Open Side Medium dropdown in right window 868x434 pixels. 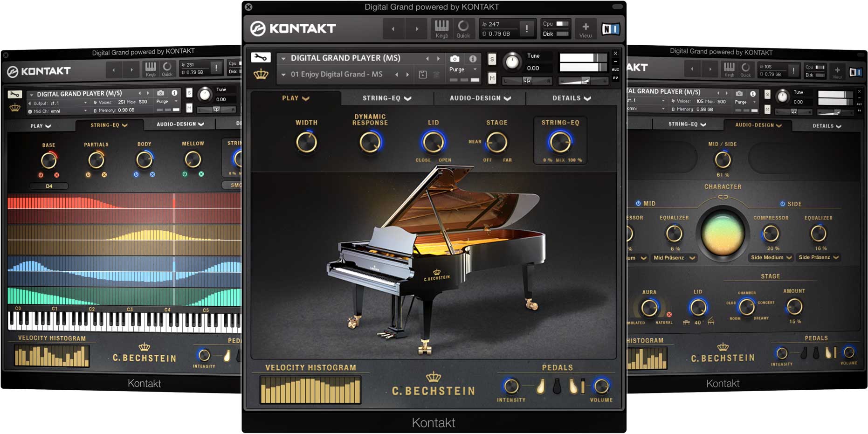tap(771, 257)
